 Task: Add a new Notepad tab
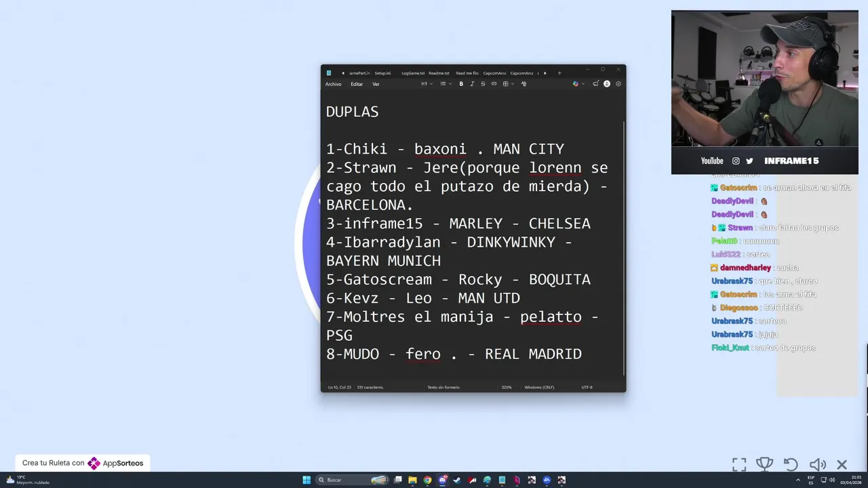pyautogui.click(x=559, y=73)
